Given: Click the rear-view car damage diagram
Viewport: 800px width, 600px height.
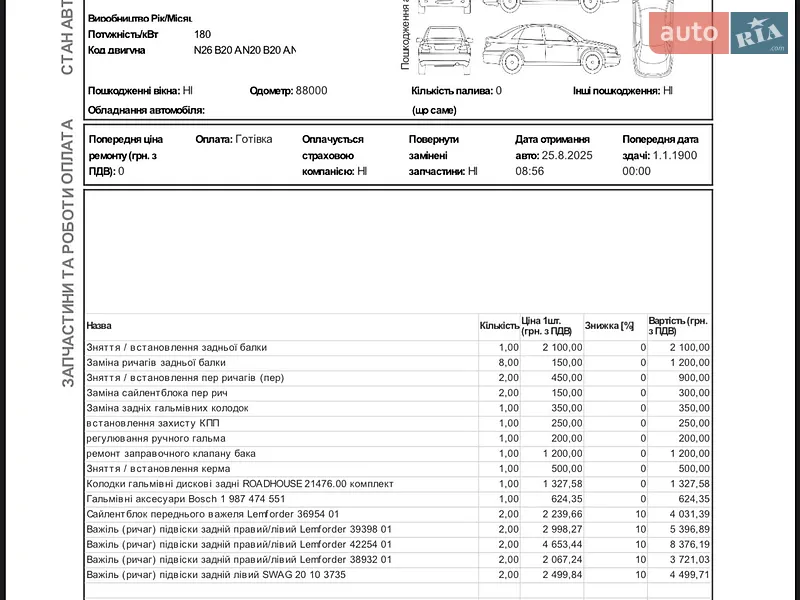Looking at the screenshot, I should pyautogui.click(x=444, y=51).
